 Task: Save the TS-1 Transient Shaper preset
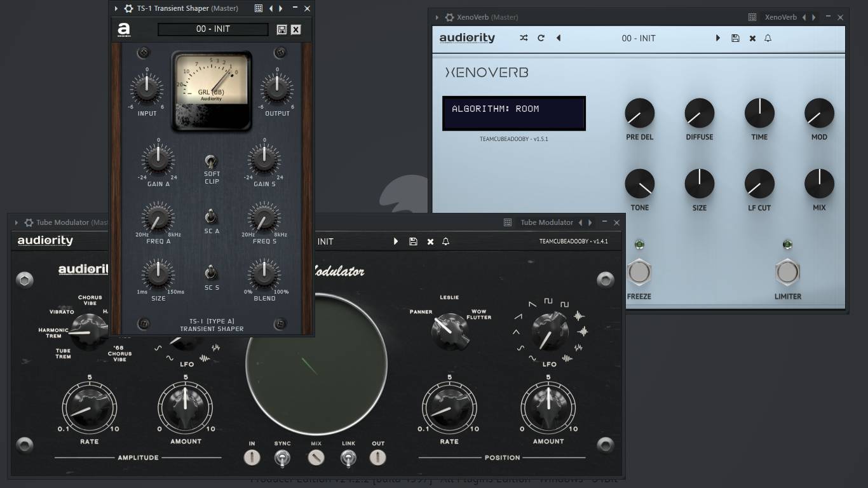tap(281, 29)
